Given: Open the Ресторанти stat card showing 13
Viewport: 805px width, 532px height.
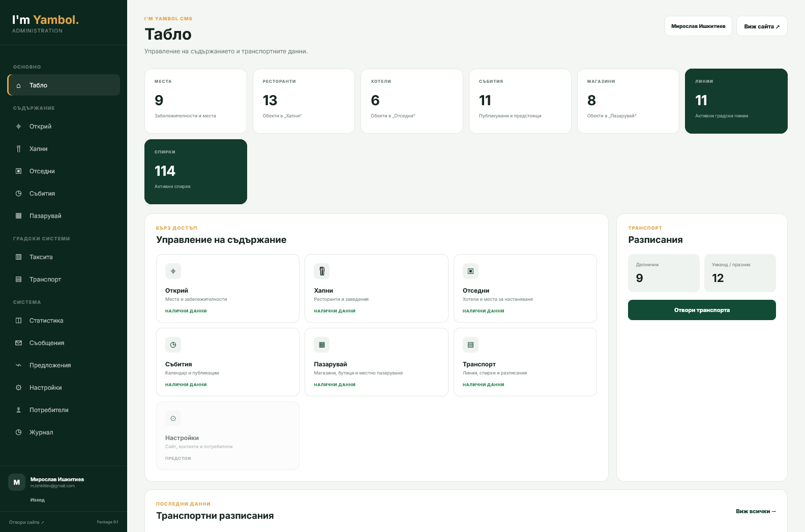Looking at the screenshot, I should (x=304, y=101).
